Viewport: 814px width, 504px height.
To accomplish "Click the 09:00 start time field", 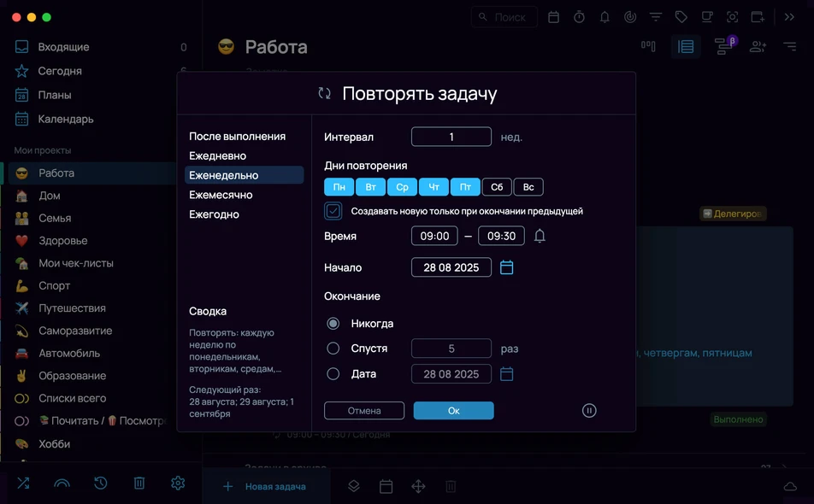I will (434, 236).
